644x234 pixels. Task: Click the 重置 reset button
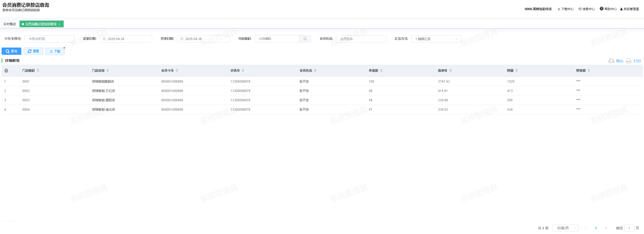click(33, 51)
